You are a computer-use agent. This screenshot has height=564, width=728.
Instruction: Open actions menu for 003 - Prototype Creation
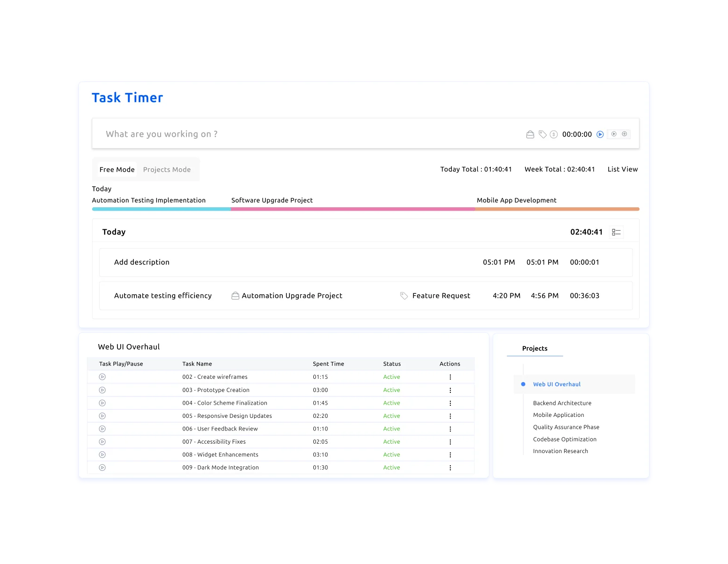click(450, 390)
